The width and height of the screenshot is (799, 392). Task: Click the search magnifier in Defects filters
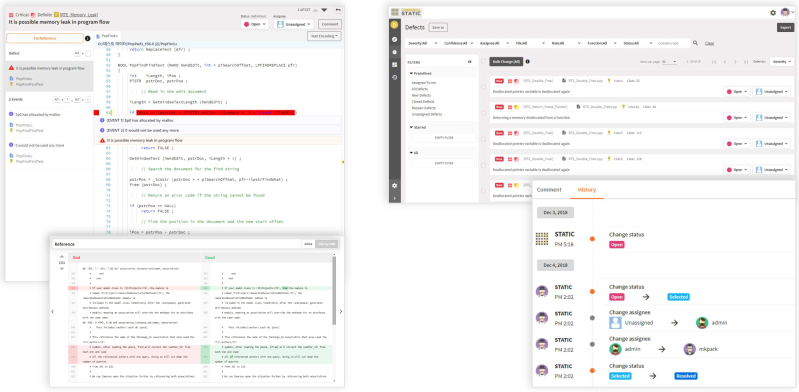click(x=696, y=43)
